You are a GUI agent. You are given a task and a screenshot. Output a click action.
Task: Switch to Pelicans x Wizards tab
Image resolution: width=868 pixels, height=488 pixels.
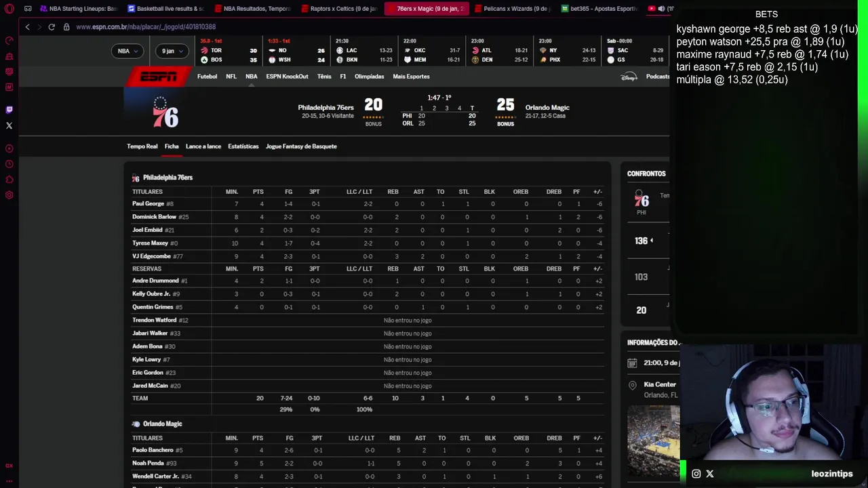coord(512,9)
